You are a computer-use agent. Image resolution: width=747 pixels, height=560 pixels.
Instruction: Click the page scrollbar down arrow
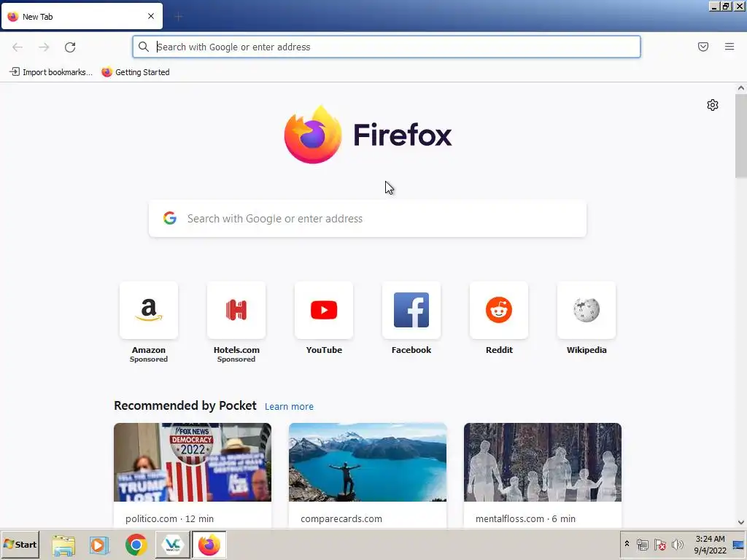coord(741,522)
